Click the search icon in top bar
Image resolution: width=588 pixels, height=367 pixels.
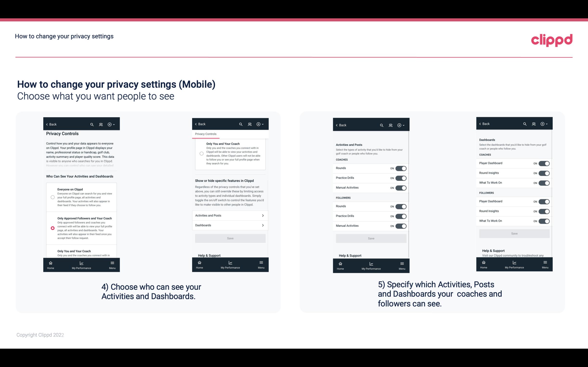(91, 124)
